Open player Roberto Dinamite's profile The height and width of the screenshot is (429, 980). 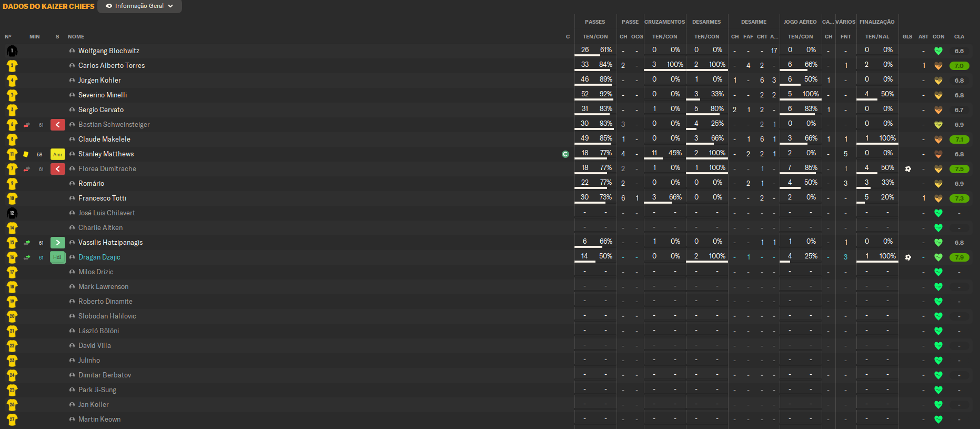click(x=105, y=302)
